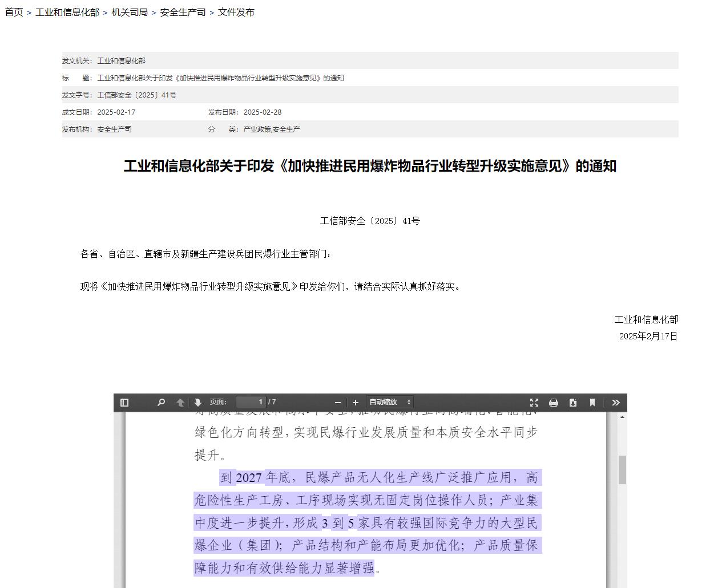The image size is (722, 588).
Task: Download the PDF file
Action: pos(573,403)
